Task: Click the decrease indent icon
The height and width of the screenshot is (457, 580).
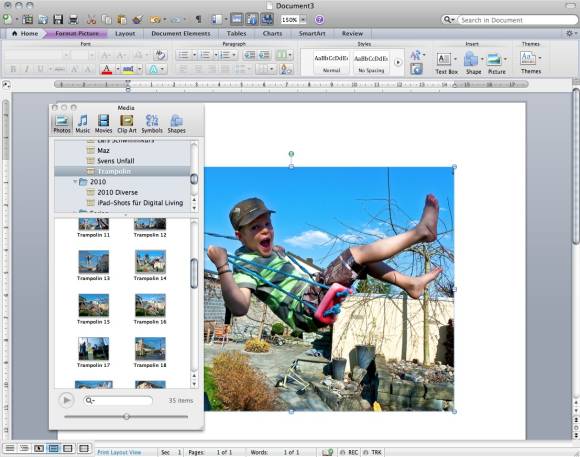Action: pos(250,55)
